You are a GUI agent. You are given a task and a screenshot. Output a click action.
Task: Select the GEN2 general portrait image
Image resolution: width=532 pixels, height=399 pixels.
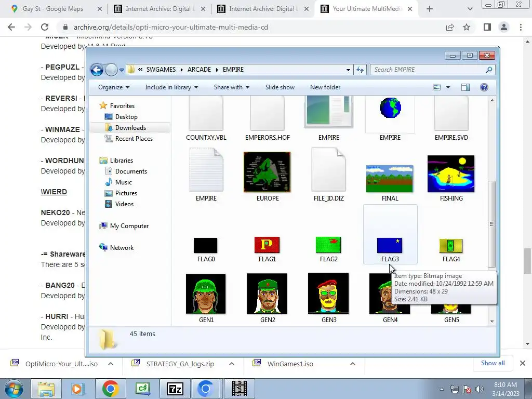click(x=267, y=294)
